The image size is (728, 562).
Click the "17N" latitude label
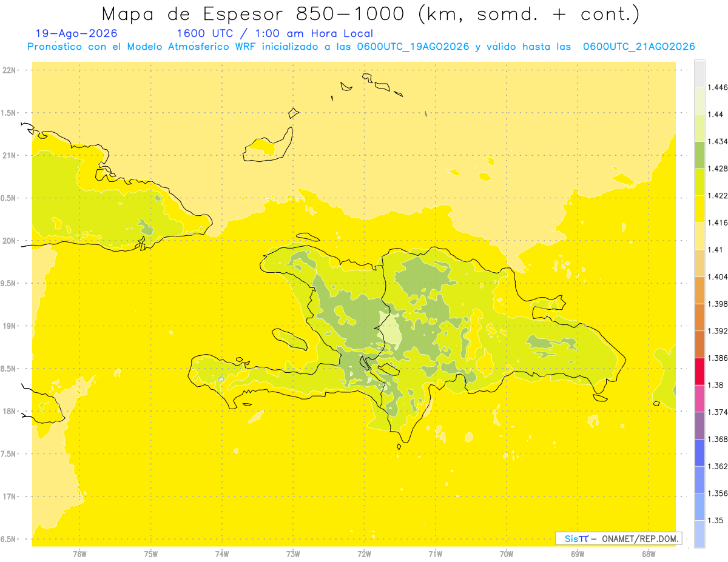[10, 497]
